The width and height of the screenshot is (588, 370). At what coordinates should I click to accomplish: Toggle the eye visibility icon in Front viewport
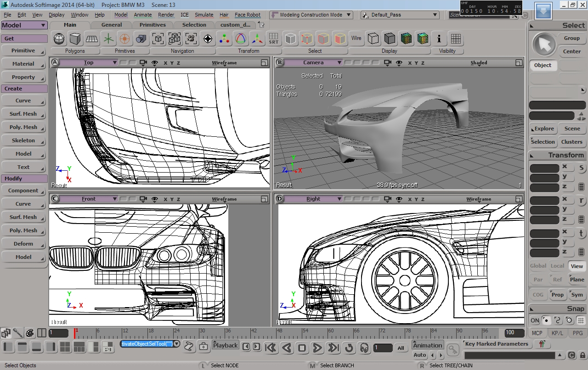click(155, 199)
